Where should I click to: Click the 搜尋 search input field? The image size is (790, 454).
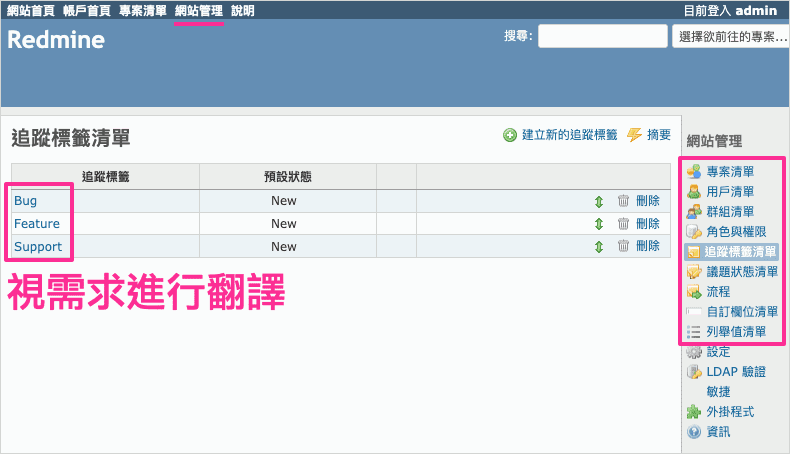click(603, 36)
